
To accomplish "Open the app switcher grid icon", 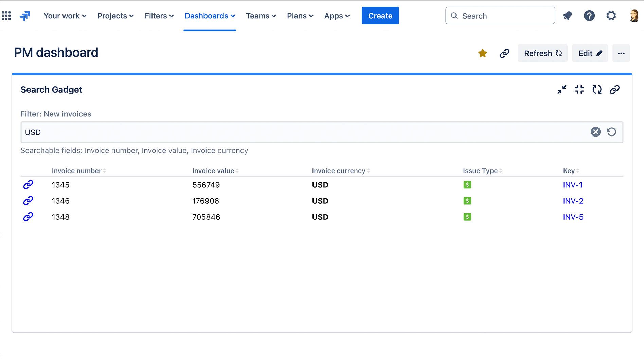I will click(x=6, y=16).
